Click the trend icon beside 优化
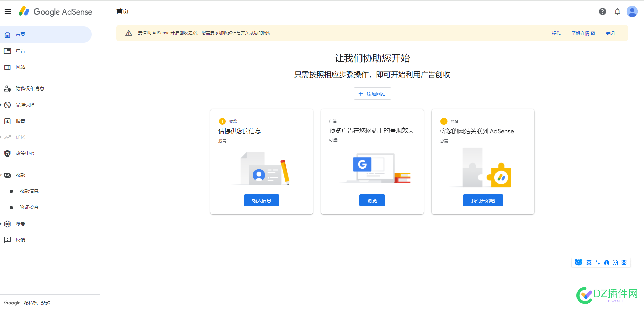Screen dimensions: 644x309 [x=7, y=137]
